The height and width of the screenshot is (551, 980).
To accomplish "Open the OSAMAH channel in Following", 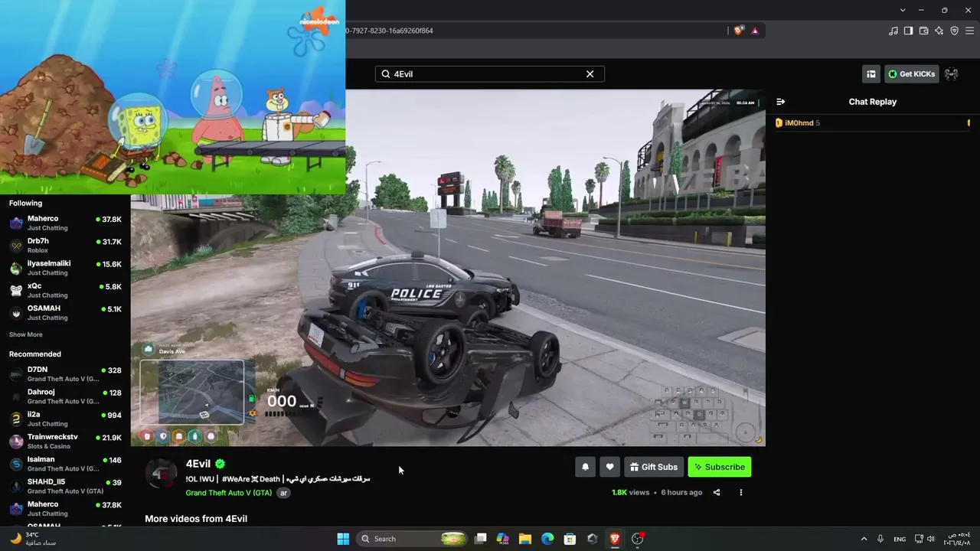I will [x=65, y=312].
